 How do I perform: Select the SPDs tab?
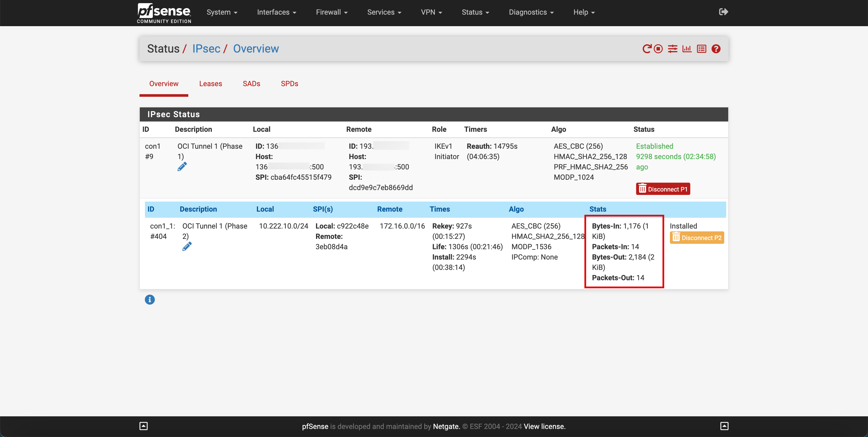pyautogui.click(x=290, y=84)
